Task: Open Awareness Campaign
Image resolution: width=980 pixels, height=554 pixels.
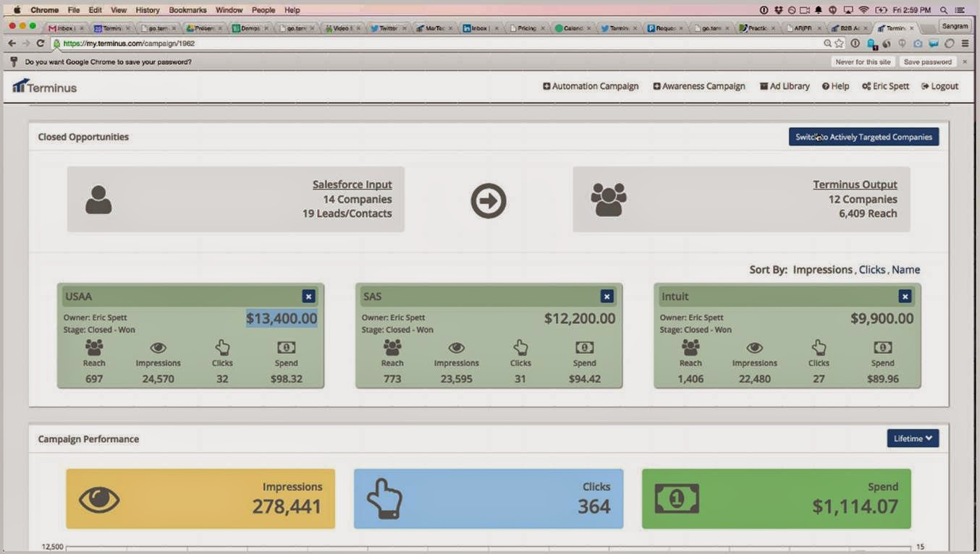Action: [698, 86]
